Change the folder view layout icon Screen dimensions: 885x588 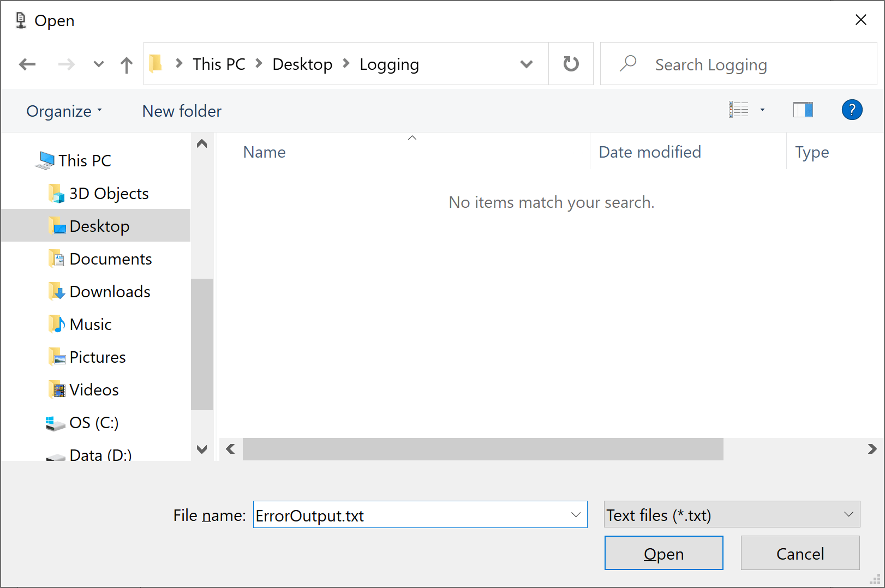coord(739,110)
